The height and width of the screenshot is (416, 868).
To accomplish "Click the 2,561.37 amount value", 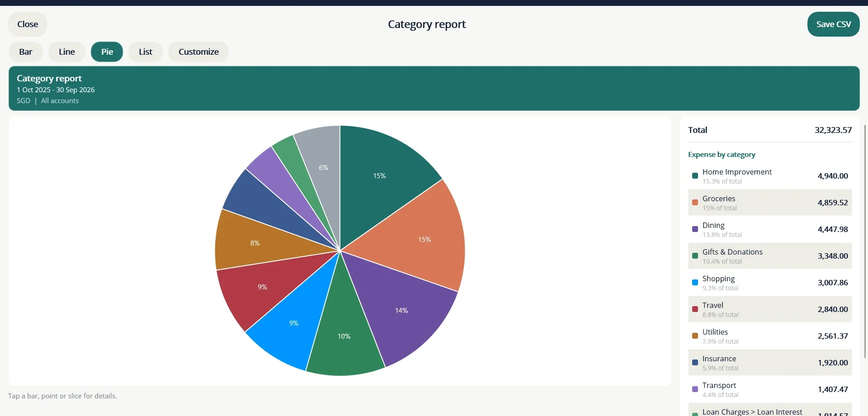I will pos(833,336).
